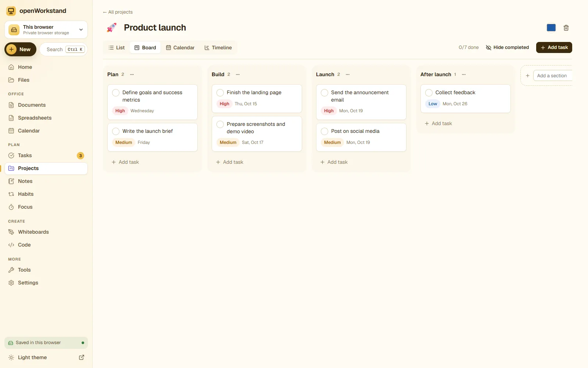Open Focus timer in the sidebar
The height and width of the screenshot is (368, 588).
point(46,207)
